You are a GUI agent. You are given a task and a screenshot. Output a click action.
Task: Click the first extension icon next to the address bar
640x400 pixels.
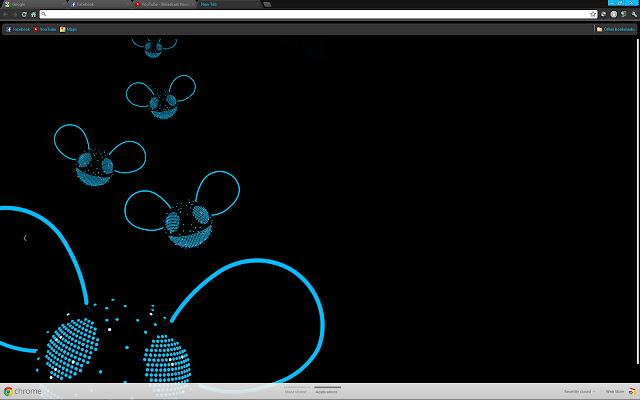tap(604, 14)
